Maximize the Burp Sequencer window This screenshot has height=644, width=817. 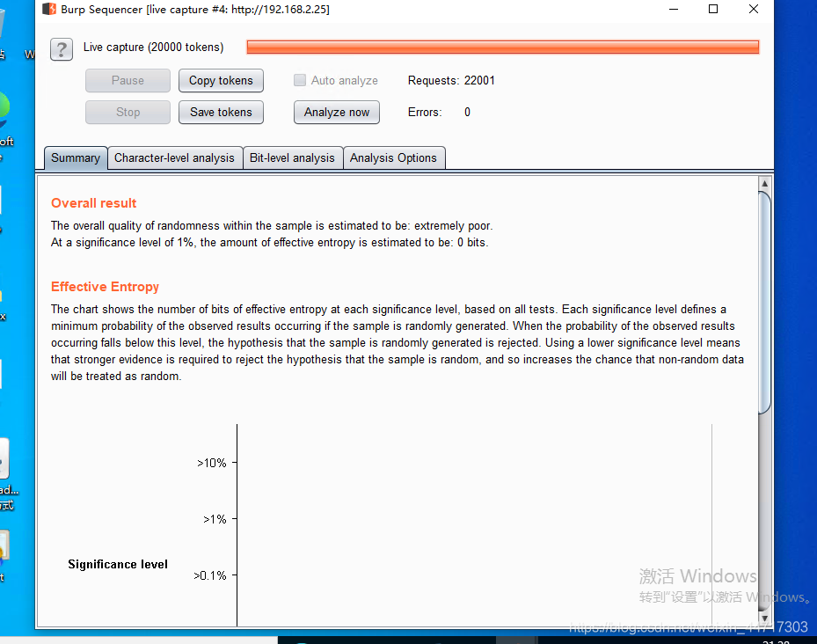[x=713, y=10]
